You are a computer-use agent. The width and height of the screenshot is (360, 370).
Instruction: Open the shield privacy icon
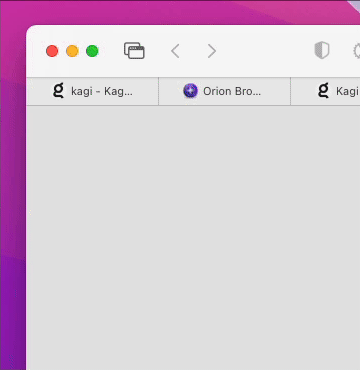pos(322,51)
